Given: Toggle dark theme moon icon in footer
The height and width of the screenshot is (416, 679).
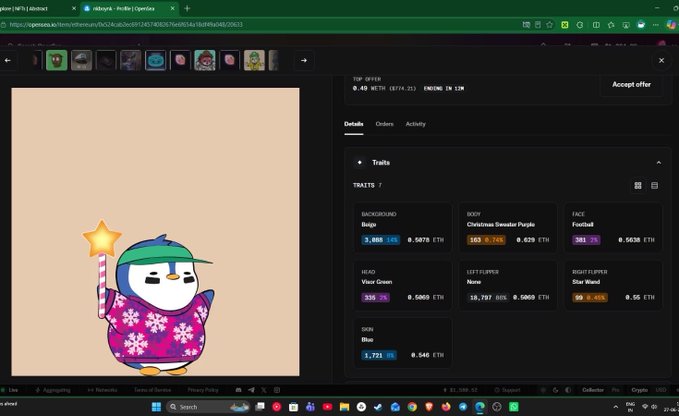Looking at the screenshot, I should click(555, 390).
